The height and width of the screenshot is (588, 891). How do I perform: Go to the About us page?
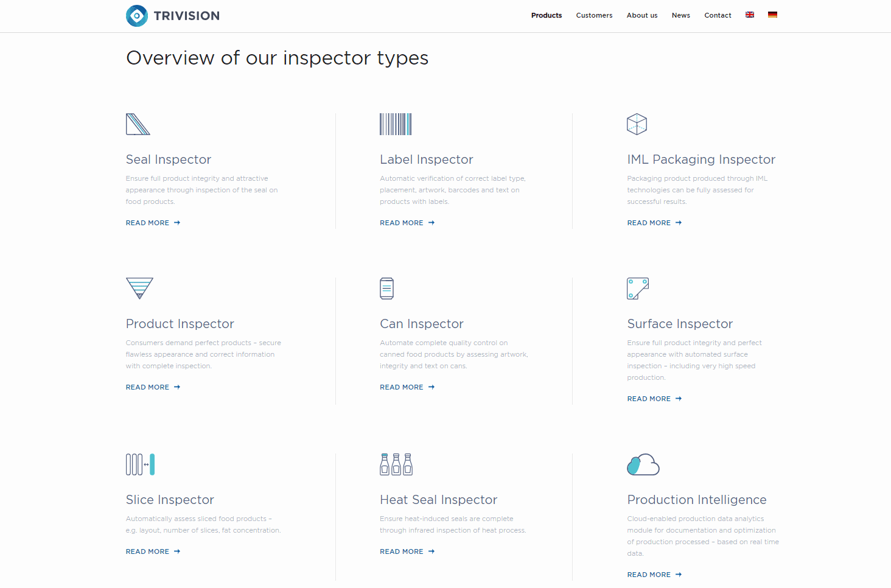(642, 15)
